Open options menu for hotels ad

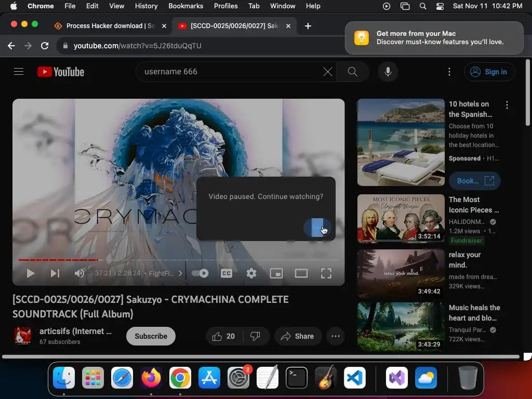coord(507,105)
